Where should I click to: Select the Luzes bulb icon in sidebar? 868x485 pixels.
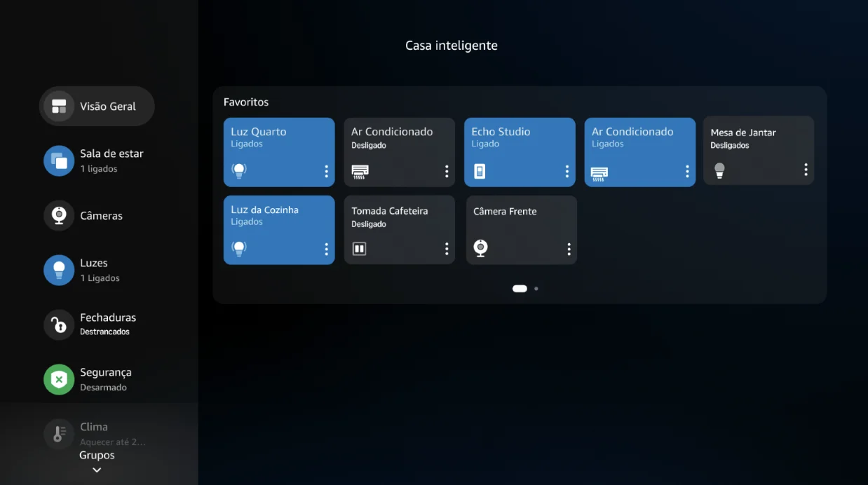pyautogui.click(x=59, y=270)
